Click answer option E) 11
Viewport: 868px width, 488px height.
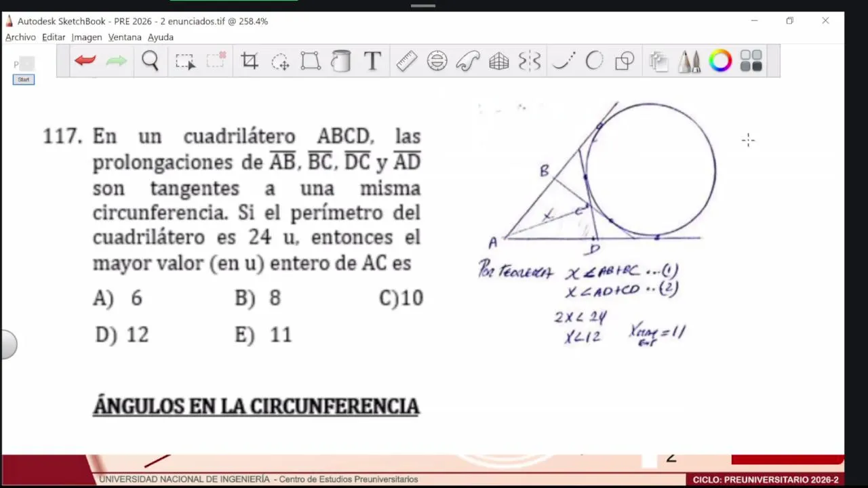263,335
